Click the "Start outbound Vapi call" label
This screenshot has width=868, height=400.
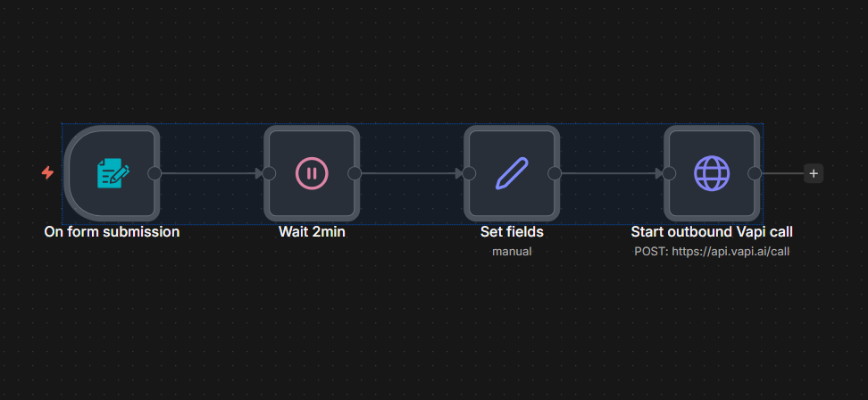coord(712,232)
